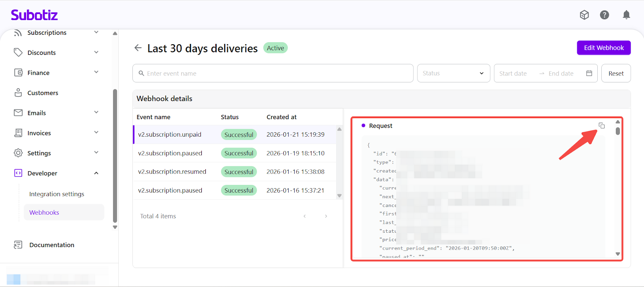This screenshot has height=287, width=644.
Task: Click the event name search field
Action: click(274, 74)
